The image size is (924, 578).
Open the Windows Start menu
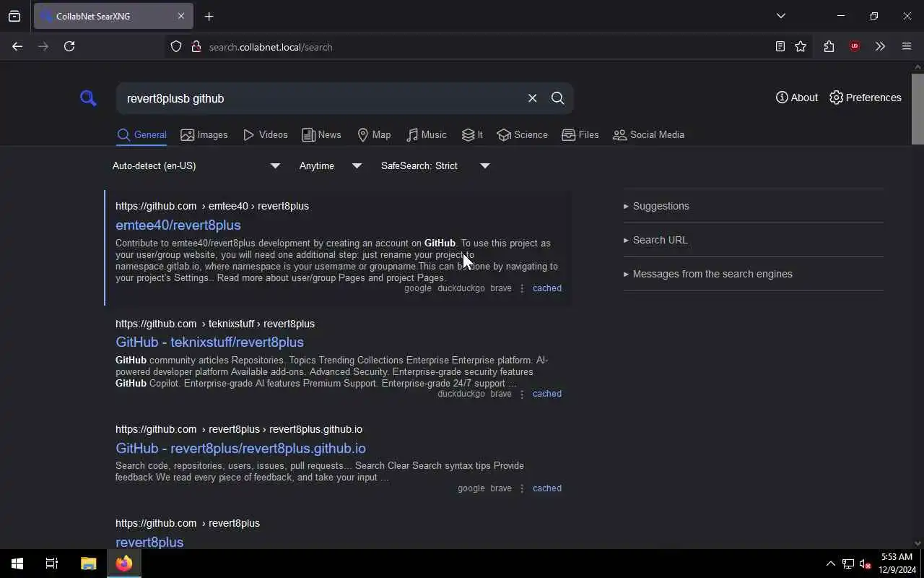(17, 564)
